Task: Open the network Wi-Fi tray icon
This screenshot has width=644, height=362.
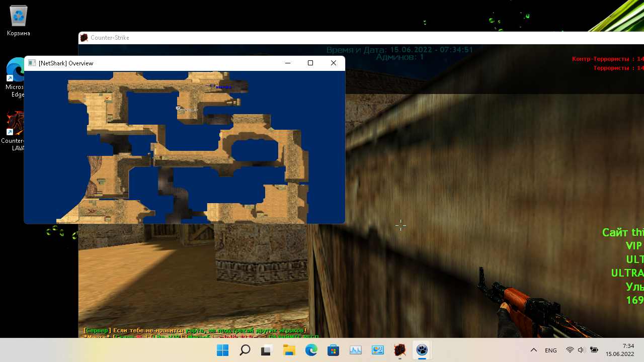Action: pos(570,350)
